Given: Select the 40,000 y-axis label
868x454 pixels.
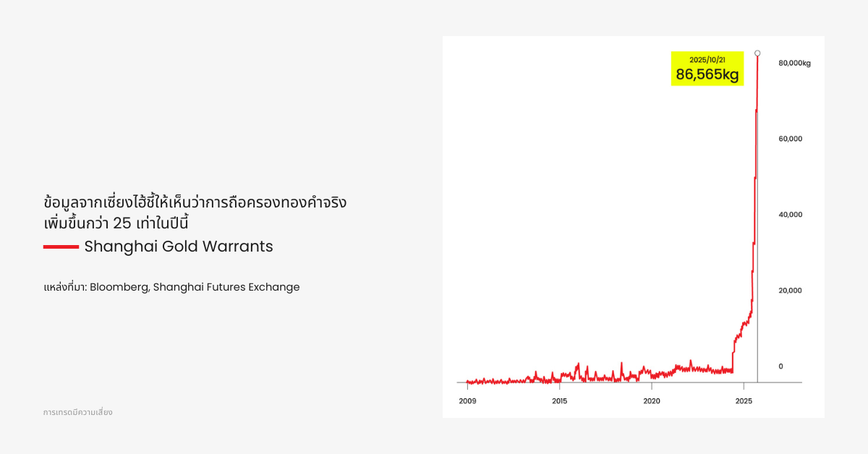Looking at the screenshot, I should 790,215.
